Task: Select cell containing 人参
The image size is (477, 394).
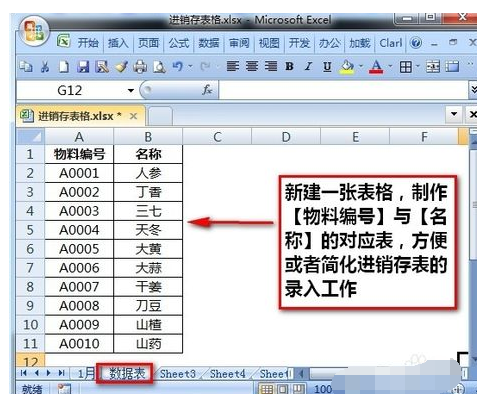Action: pos(148,173)
